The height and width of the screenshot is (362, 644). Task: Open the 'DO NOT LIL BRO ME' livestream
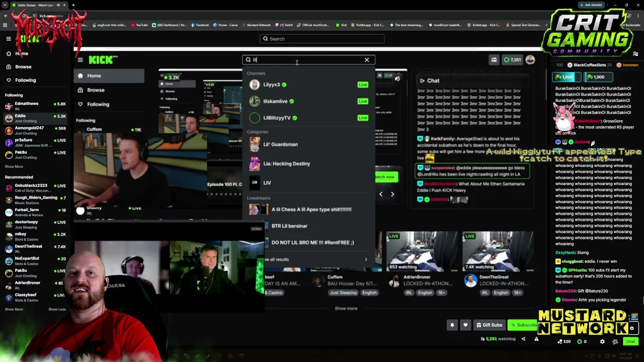pyautogui.click(x=308, y=242)
